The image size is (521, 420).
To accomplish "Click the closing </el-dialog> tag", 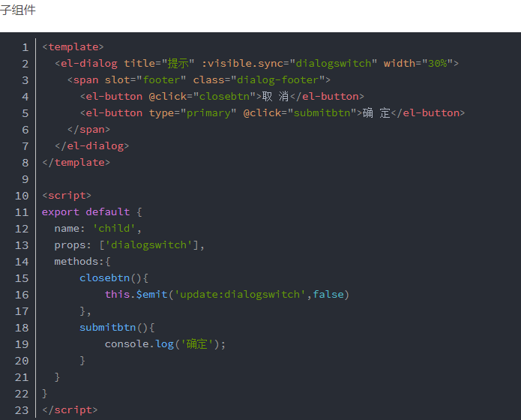I will 92,146.
